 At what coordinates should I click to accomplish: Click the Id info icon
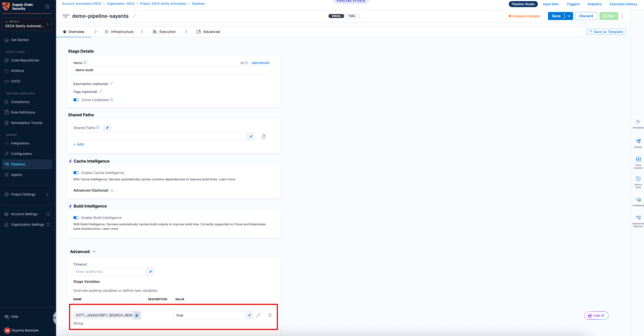246,63
